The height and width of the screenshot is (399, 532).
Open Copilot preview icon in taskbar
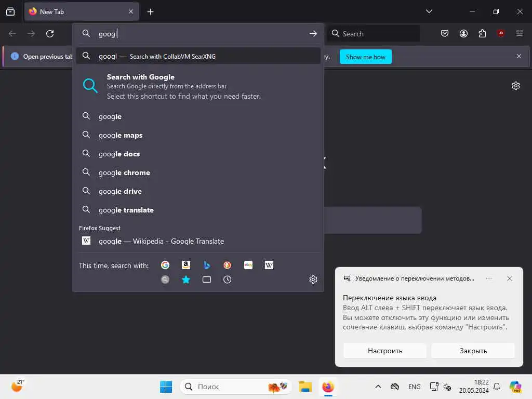(515, 387)
